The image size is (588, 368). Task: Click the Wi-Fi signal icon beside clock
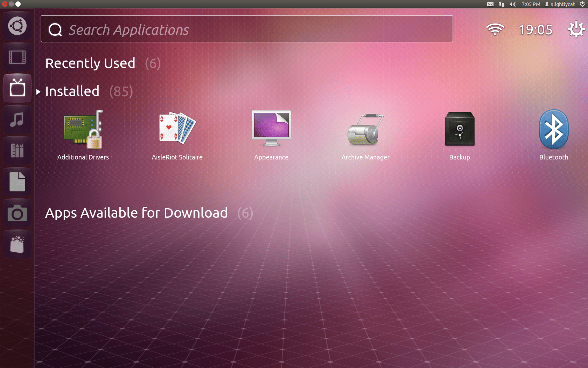495,29
